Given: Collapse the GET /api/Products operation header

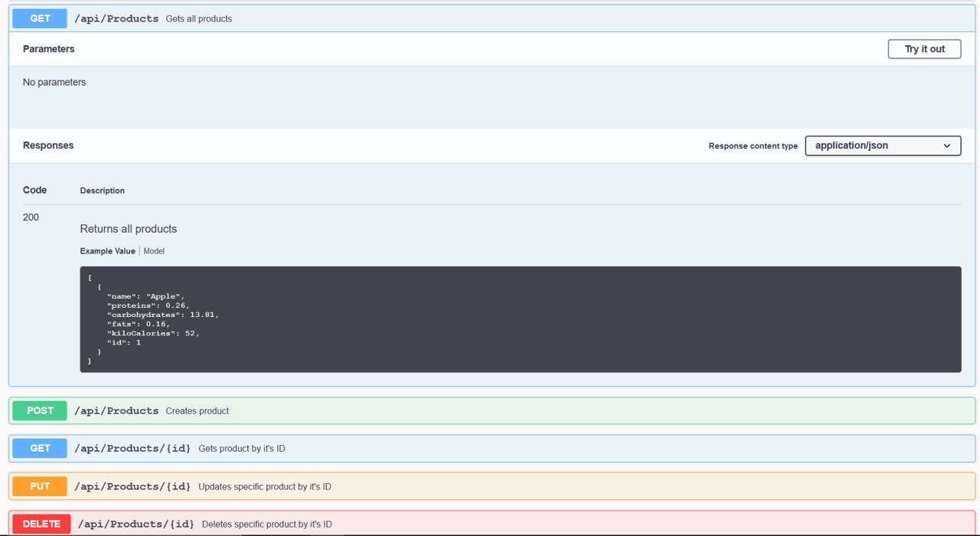Looking at the screenshot, I should pyautogui.click(x=492, y=18).
